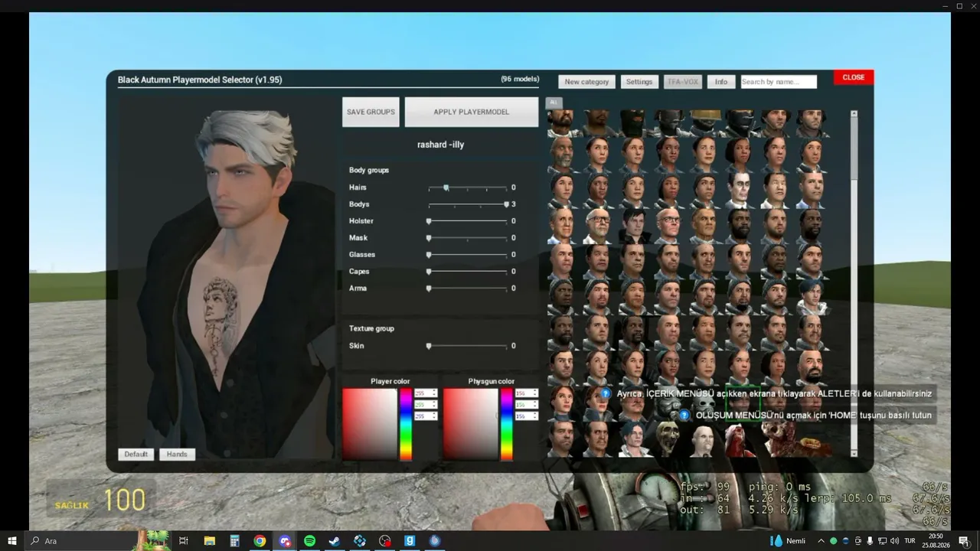The height and width of the screenshot is (551, 980).
Task: Click the Physgun color blue value field
Action: 527,416
